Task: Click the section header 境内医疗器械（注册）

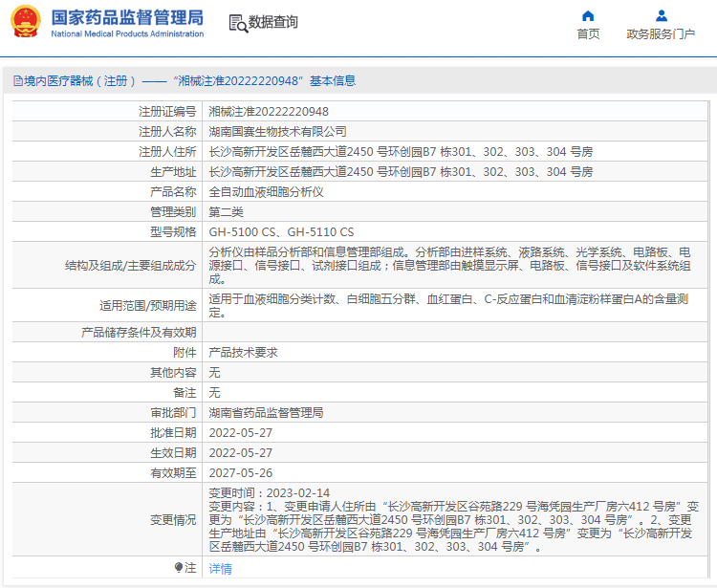Action: 185,81
